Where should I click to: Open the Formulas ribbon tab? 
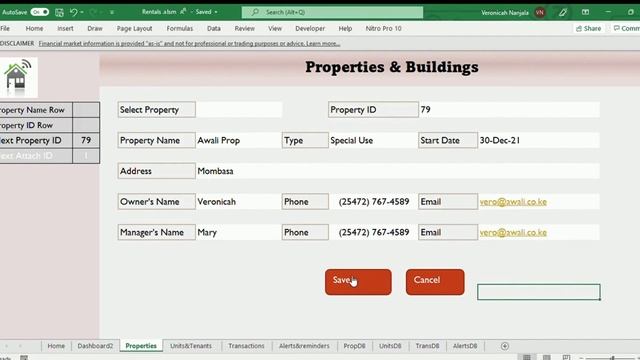point(180,29)
